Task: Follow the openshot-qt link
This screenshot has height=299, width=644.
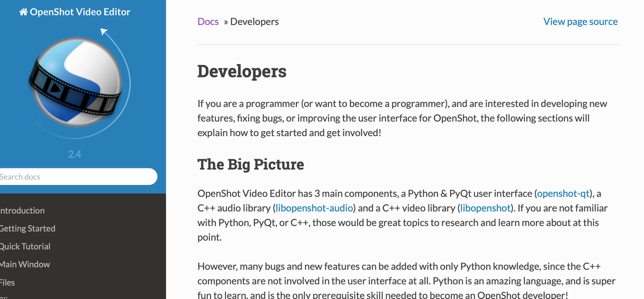Action: tap(563, 193)
